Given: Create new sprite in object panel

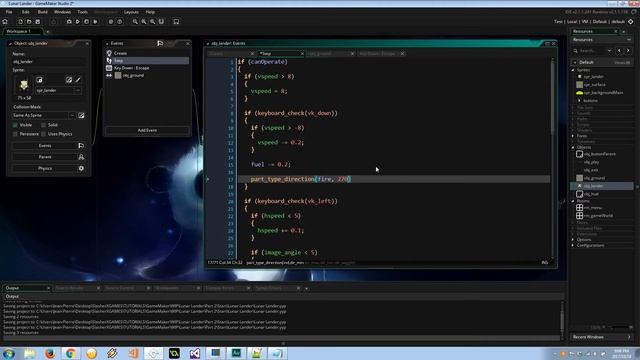Looking at the screenshot, I should [x=39, y=80].
